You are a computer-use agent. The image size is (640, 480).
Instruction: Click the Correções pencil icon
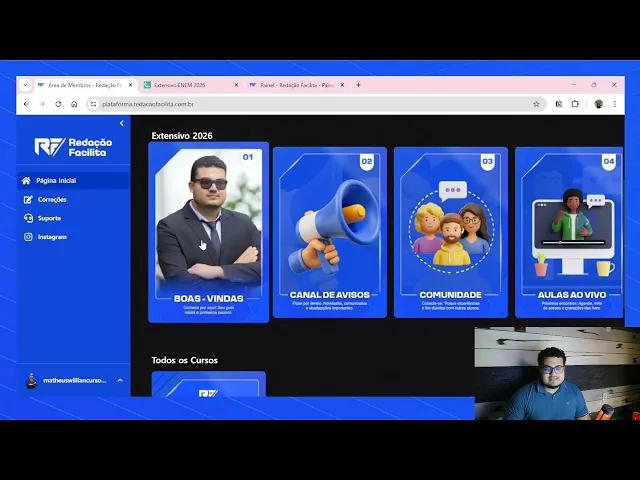tap(28, 200)
